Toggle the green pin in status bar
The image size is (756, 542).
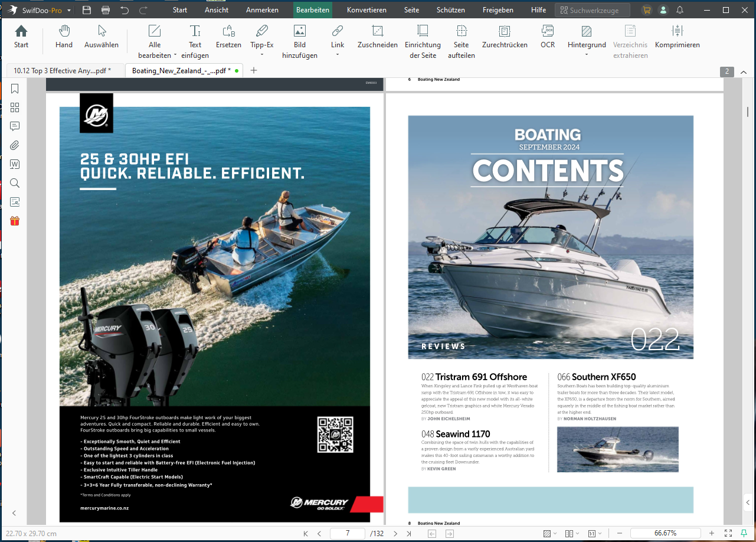click(x=744, y=533)
